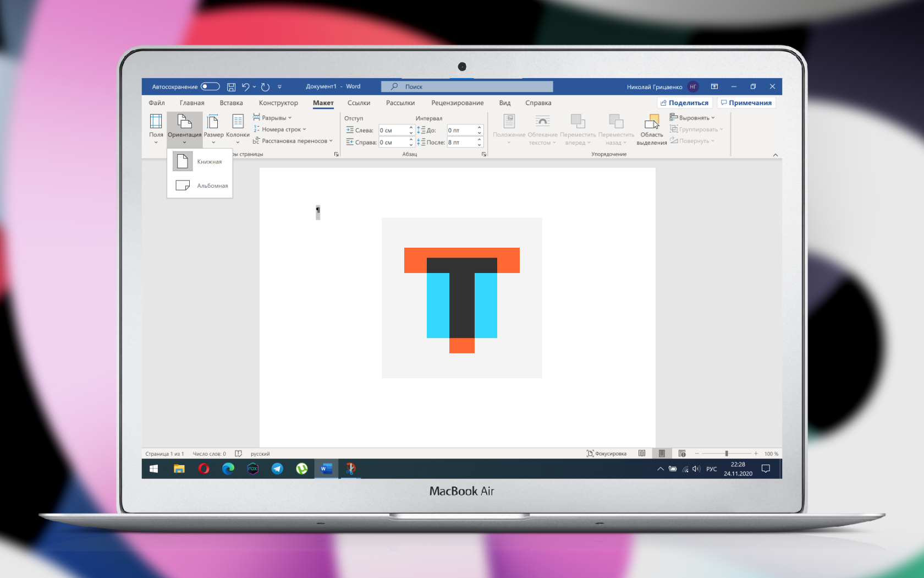Viewport: 924px width, 578px height.
Task: Toggle the Autosave switch
Action: pos(210,86)
